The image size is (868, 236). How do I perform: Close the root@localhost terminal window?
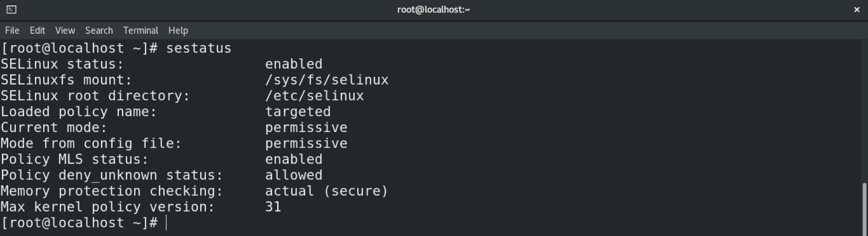(857, 9)
